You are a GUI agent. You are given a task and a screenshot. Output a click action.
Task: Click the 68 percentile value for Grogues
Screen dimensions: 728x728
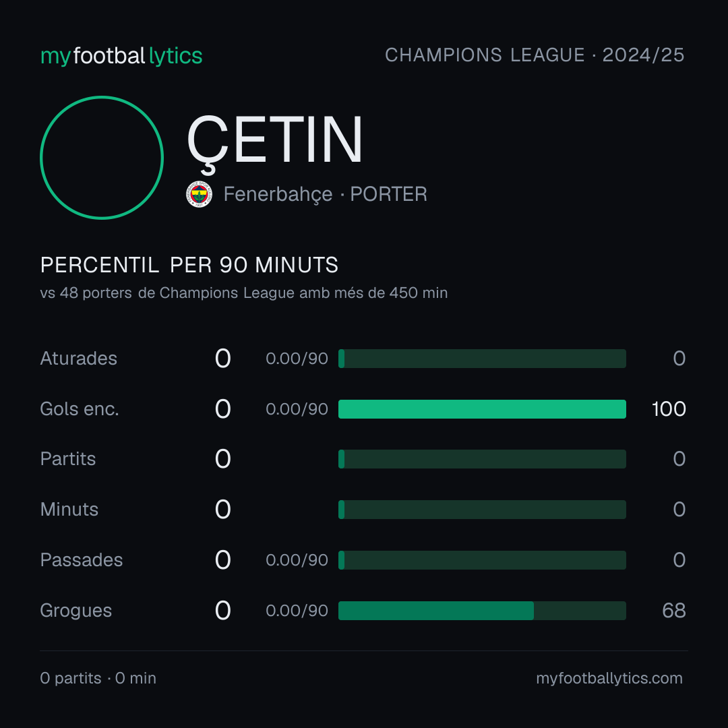[673, 611]
